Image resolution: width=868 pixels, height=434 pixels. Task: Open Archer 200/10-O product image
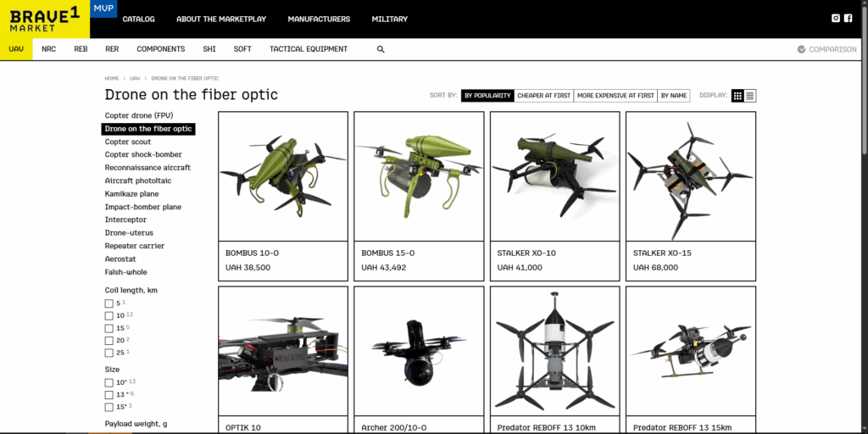click(419, 351)
